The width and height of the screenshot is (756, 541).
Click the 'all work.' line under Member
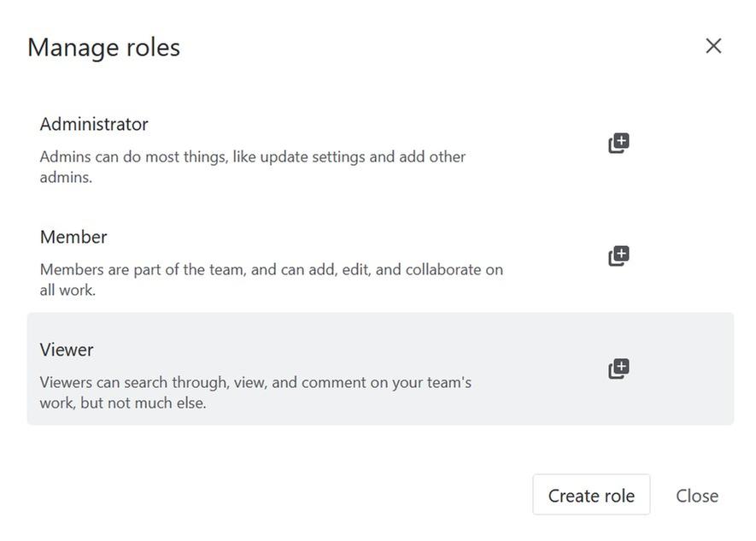point(67,291)
